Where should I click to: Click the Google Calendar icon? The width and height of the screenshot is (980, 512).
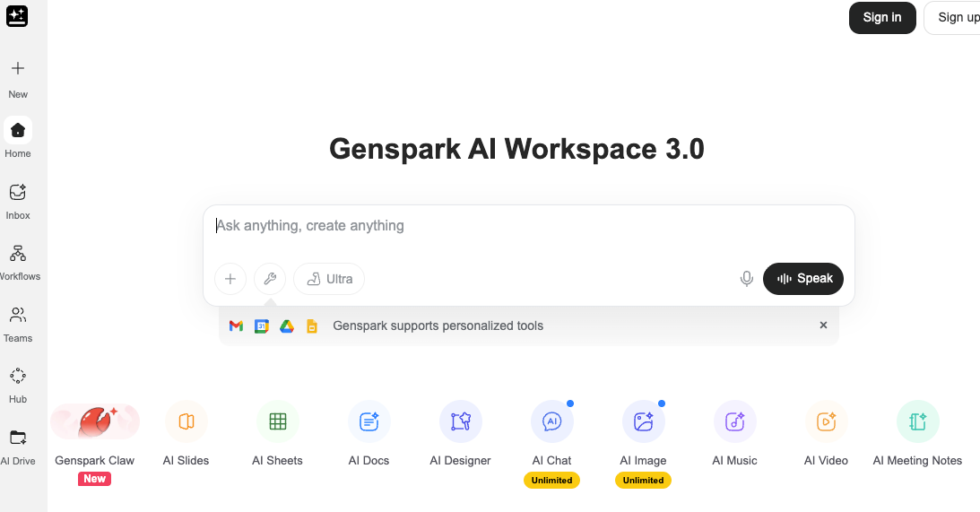[261, 325]
